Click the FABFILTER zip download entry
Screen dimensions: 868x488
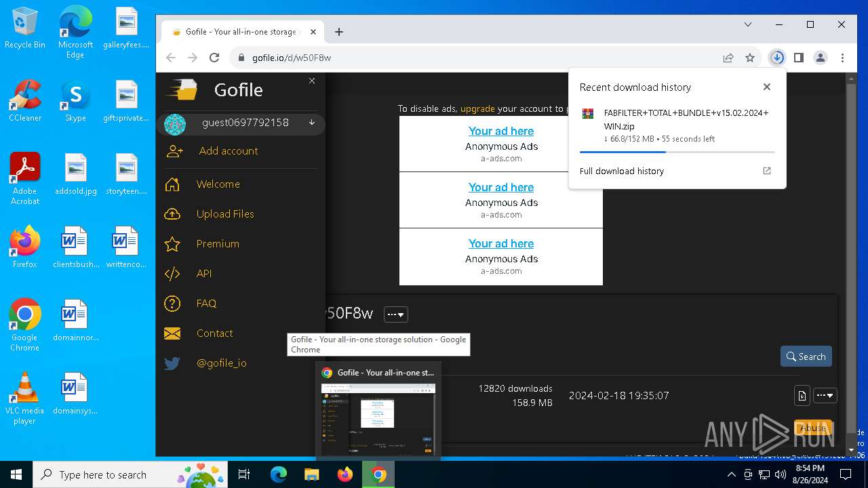(x=677, y=125)
